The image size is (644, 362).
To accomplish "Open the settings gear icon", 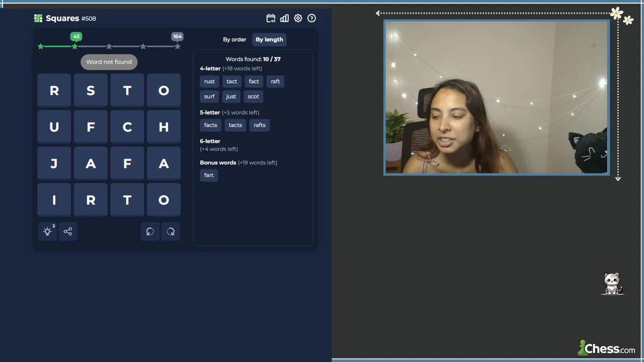I will 298,18.
